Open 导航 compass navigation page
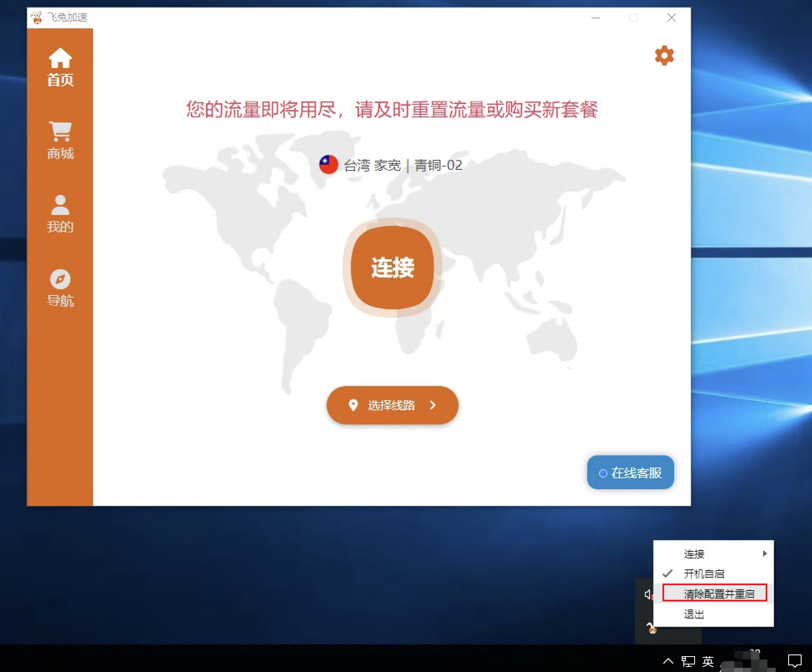The image size is (812, 672). pyautogui.click(x=60, y=288)
